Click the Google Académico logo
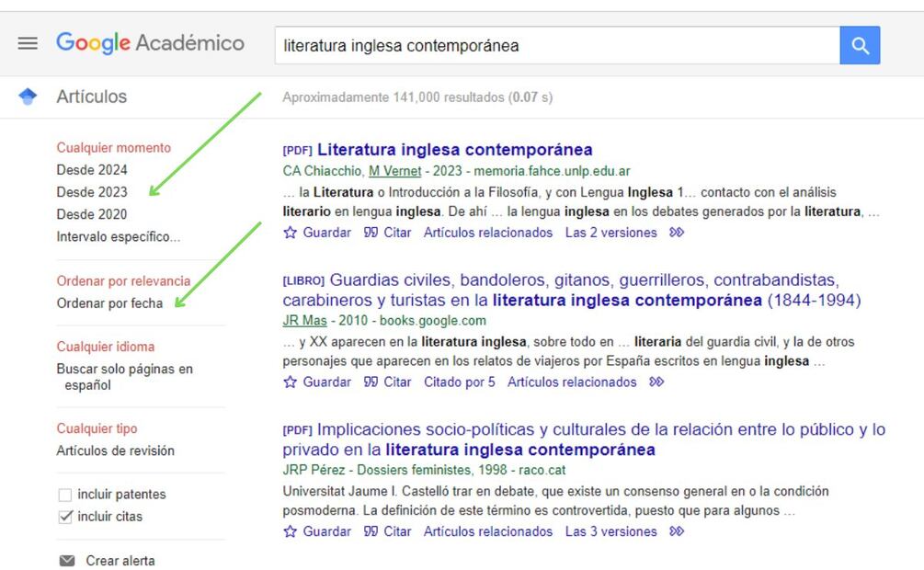Image resolution: width=924 pixels, height=570 pixels. point(150,43)
